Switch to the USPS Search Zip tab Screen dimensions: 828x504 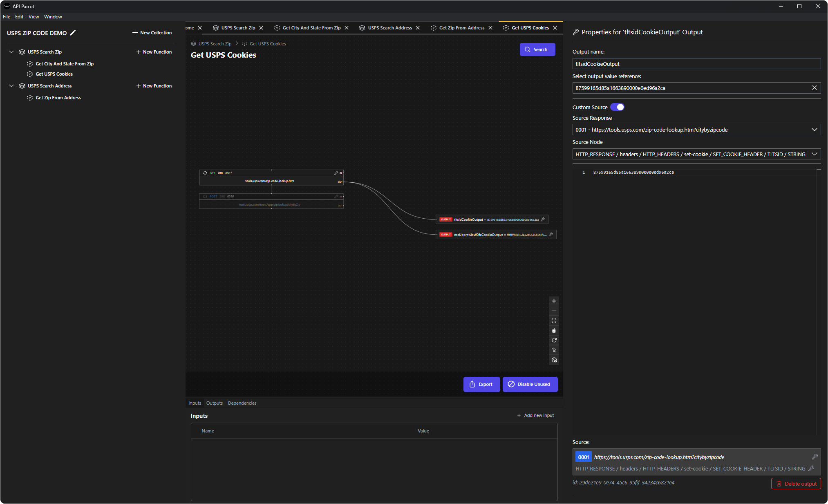[x=238, y=28]
